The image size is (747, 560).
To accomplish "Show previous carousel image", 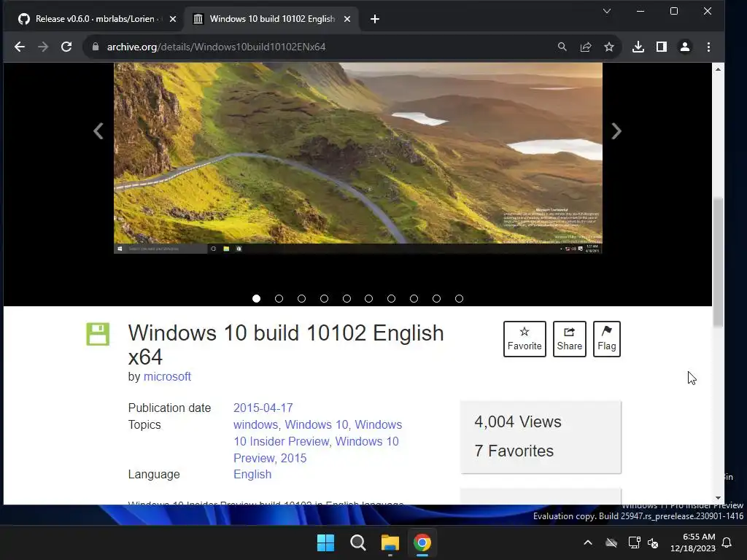I will click(x=98, y=131).
